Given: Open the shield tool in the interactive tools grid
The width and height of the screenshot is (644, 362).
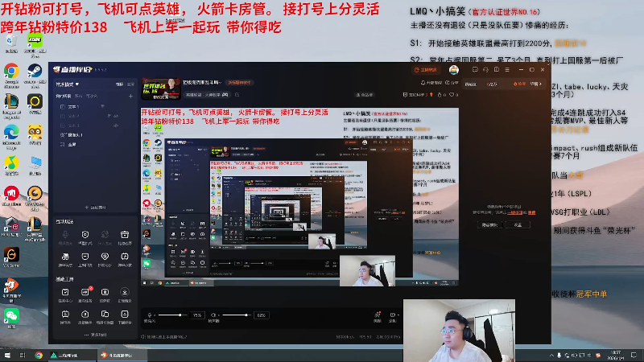Looking at the screenshot, I should pos(85,234).
